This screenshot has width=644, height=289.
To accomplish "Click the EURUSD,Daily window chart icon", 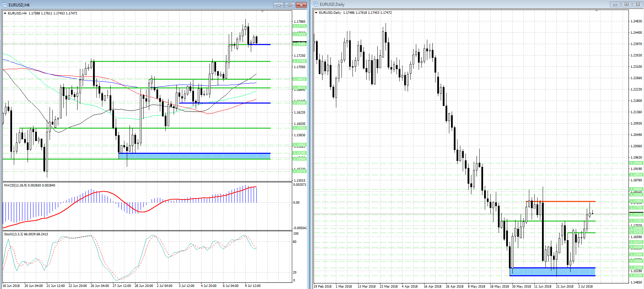I will (316, 4).
